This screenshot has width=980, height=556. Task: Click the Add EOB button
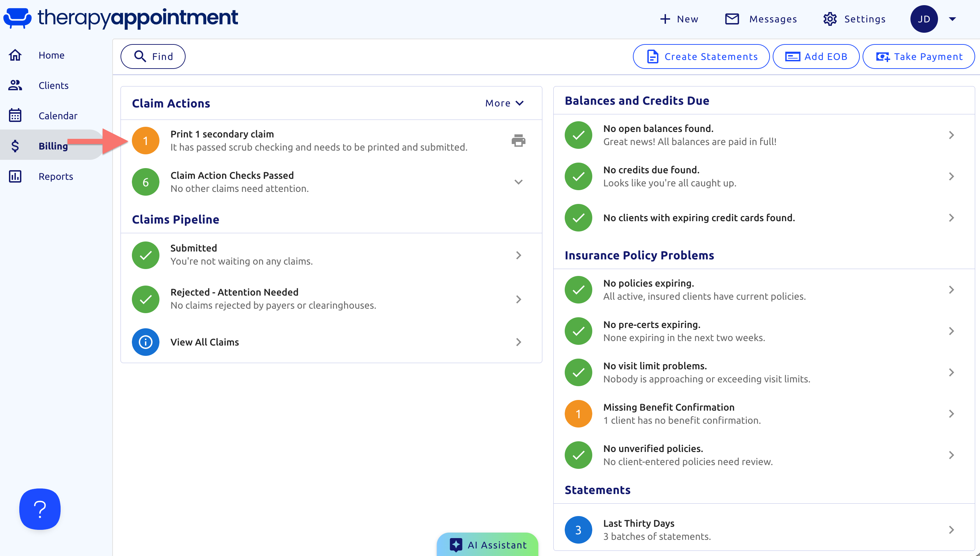[816, 56]
